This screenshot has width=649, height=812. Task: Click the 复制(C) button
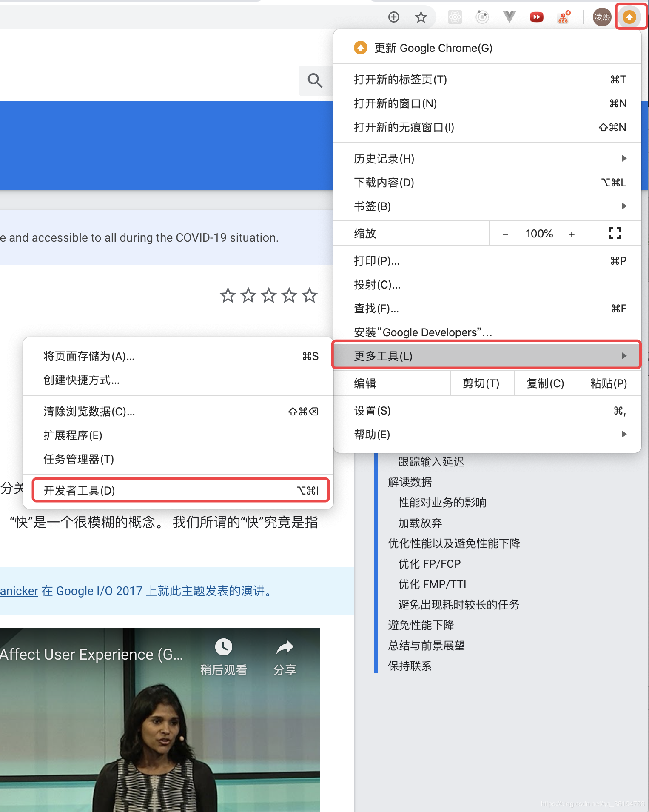click(546, 383)
